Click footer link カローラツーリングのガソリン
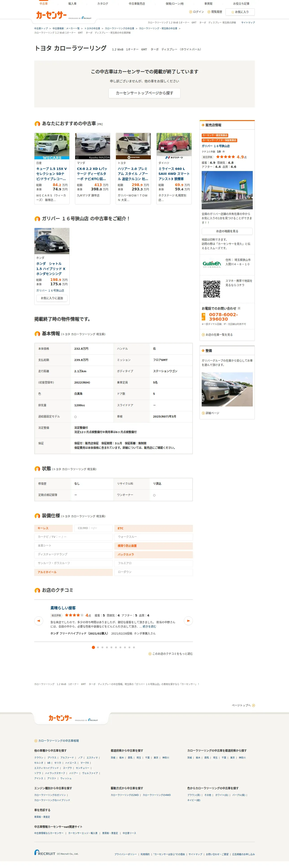 (x=50, y=795)
